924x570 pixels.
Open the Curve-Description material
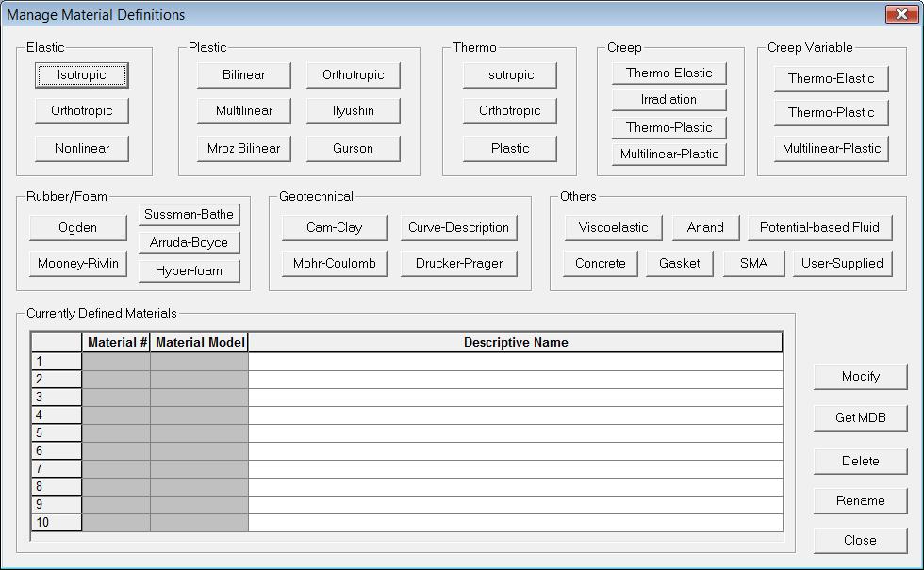[x=458, y=228]
